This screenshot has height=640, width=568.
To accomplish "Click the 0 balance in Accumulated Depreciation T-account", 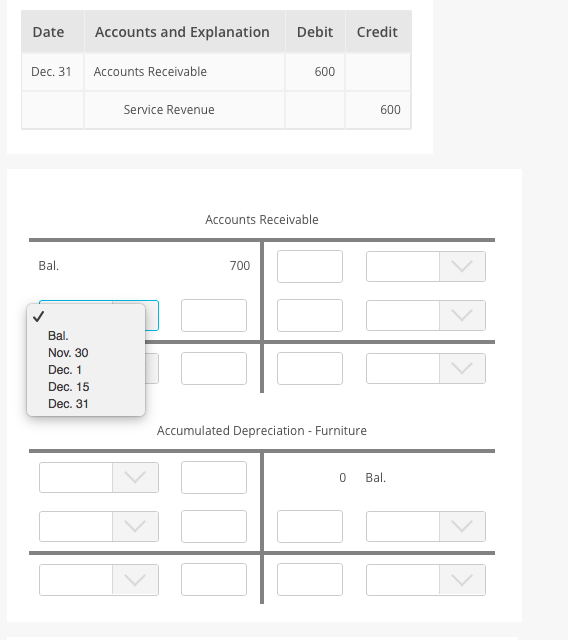I will (x=343, y=478).
